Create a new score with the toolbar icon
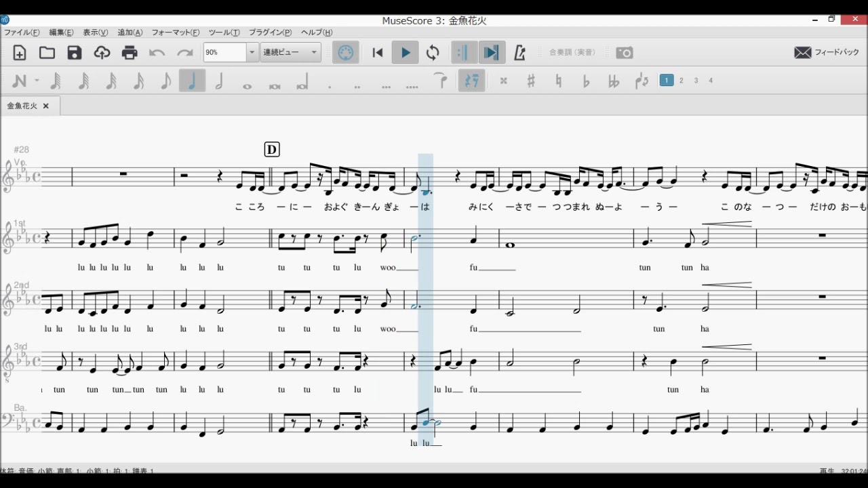Image resolution: width=868 pixels, height=488 pixels. click(x=20, y=53)
